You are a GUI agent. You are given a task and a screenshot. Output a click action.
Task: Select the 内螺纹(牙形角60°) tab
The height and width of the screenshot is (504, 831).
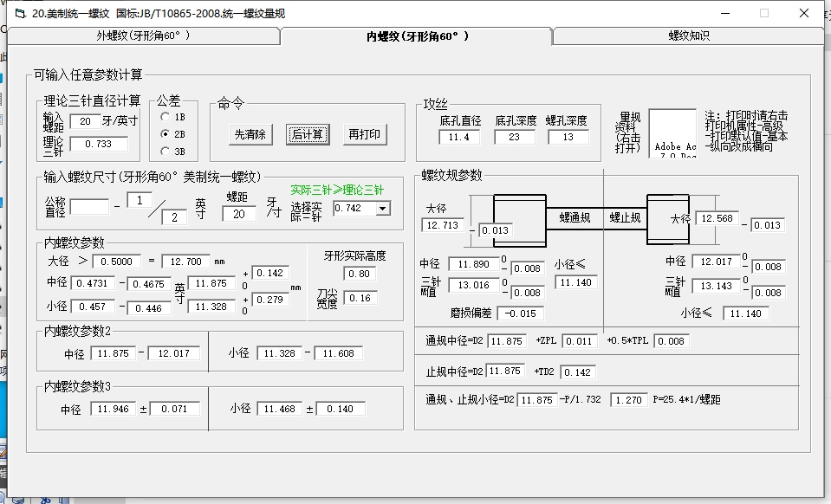click(417, 36)
